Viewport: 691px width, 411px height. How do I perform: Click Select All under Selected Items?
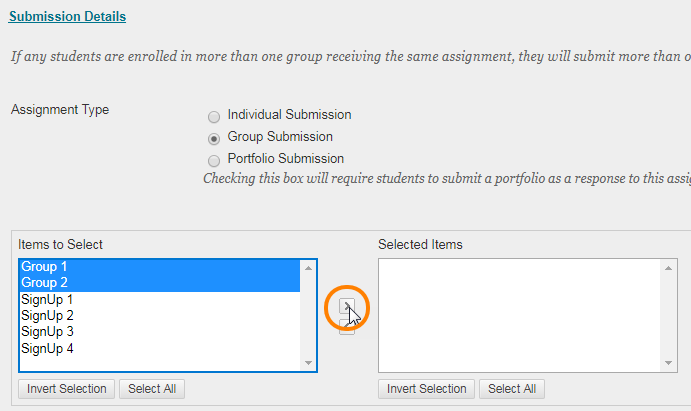click(512, 389)
